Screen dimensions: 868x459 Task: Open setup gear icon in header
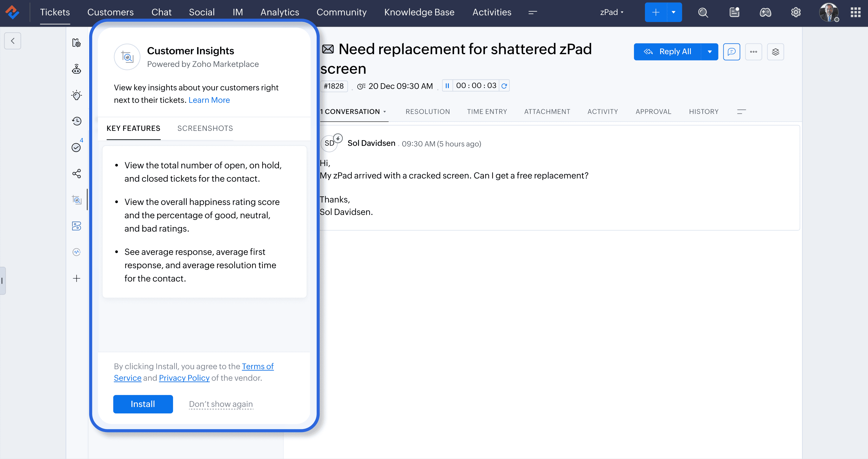(795, 12)
